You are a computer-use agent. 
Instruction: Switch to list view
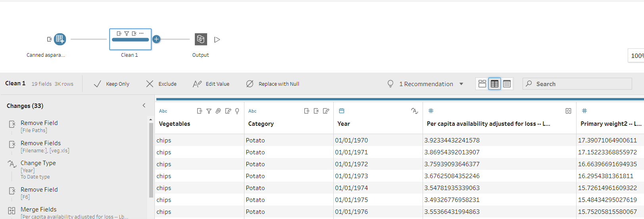tap(507, 84)
